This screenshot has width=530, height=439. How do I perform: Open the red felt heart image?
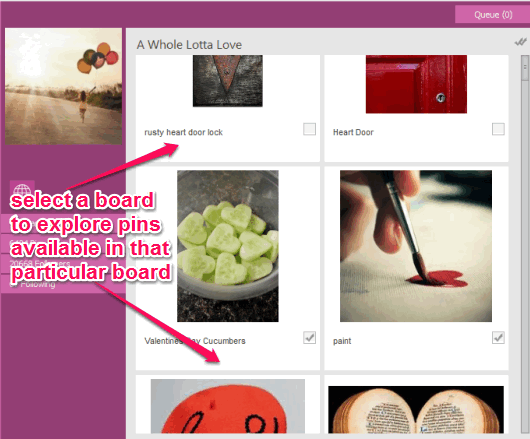point(227,406)
